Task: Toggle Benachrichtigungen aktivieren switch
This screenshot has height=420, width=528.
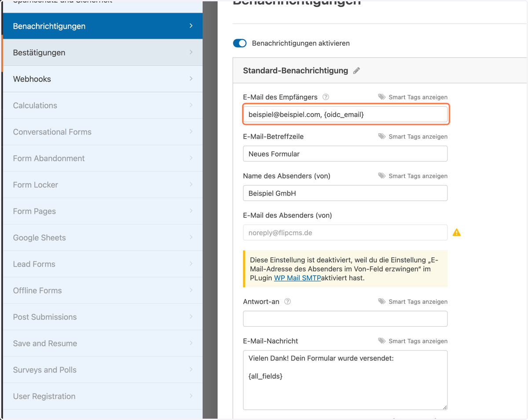Action: coord(240,43)
